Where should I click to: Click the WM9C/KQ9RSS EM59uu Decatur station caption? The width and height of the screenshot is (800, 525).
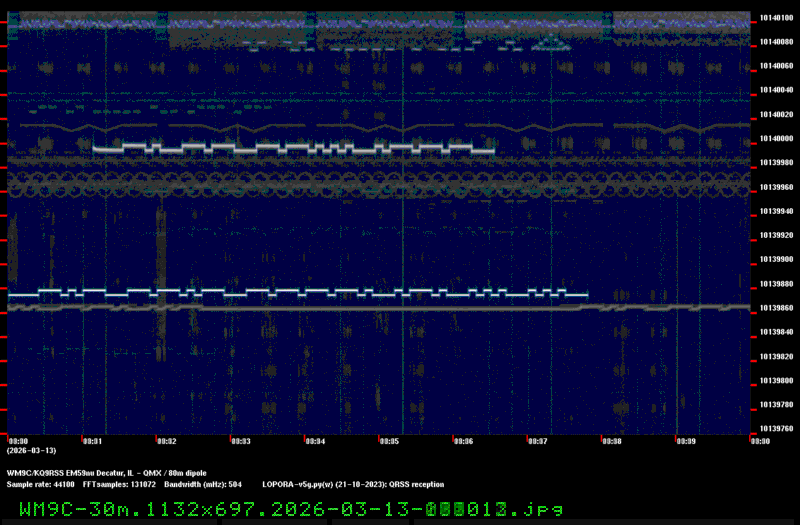(107, 473)
